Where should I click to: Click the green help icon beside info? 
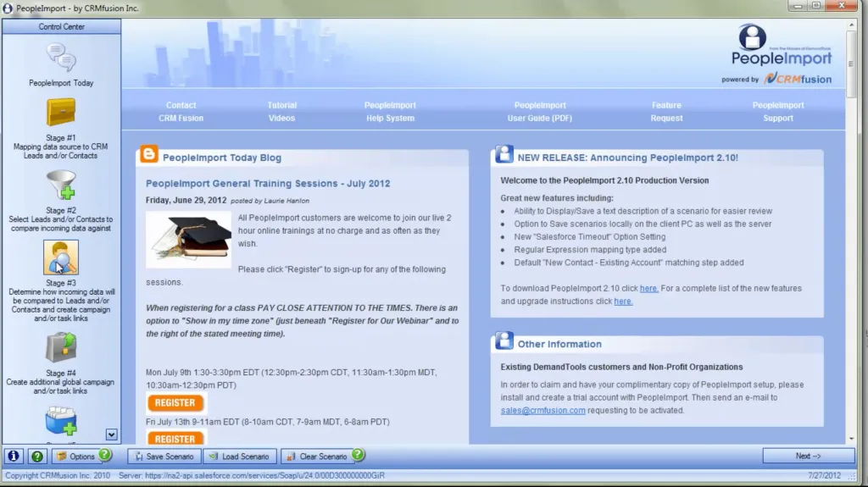[x=37, y=456]
